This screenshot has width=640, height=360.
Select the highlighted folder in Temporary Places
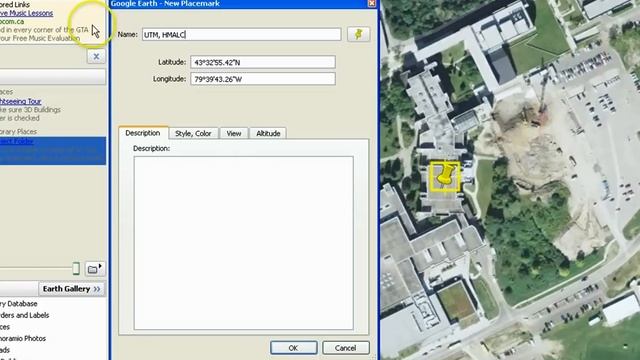(x=53, y=151)
